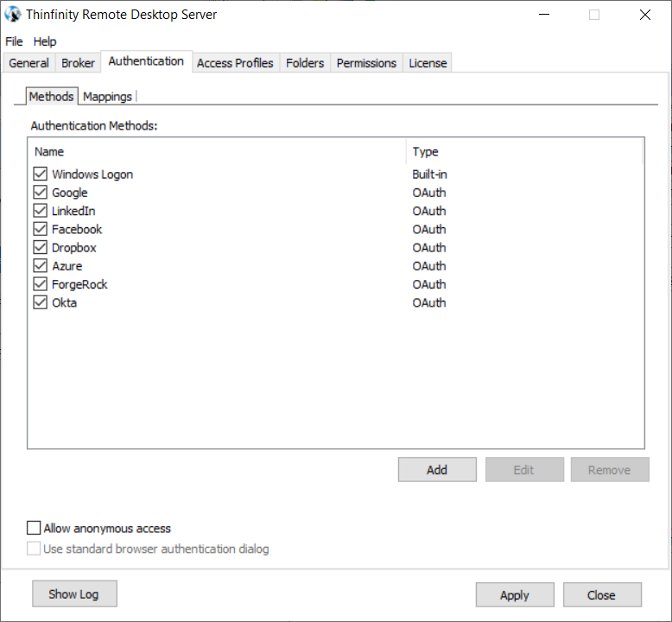Click the Built-in type cell
This screenshot has width=672, height=622.
pyautogui.click(x=429, y=175)
